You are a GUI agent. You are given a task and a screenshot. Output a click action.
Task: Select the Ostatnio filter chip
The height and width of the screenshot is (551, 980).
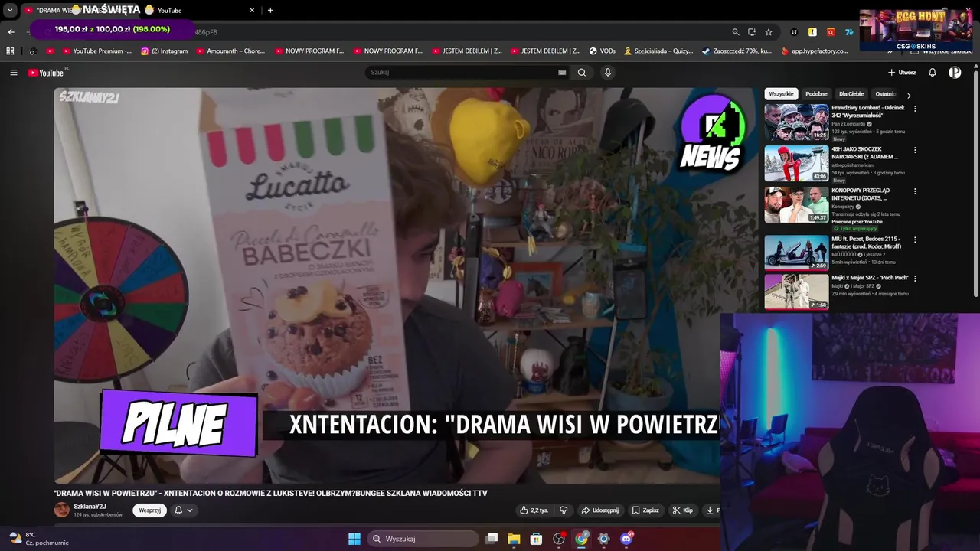(885, 94)
